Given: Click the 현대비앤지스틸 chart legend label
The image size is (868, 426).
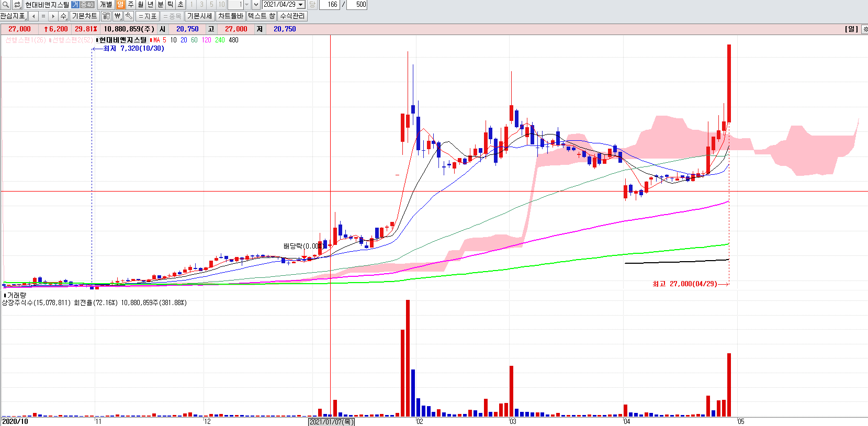Looking at the screenshot, I should pos(122,40).
